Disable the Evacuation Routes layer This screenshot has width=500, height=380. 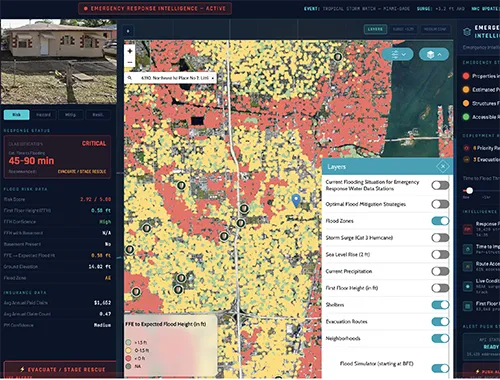pyautogui.click(x=440, y=321)
